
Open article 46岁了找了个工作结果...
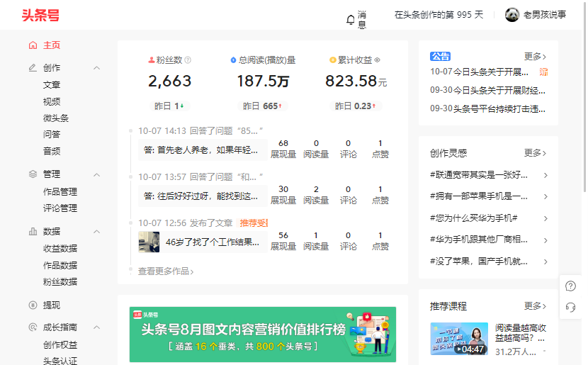click(213, 242)
